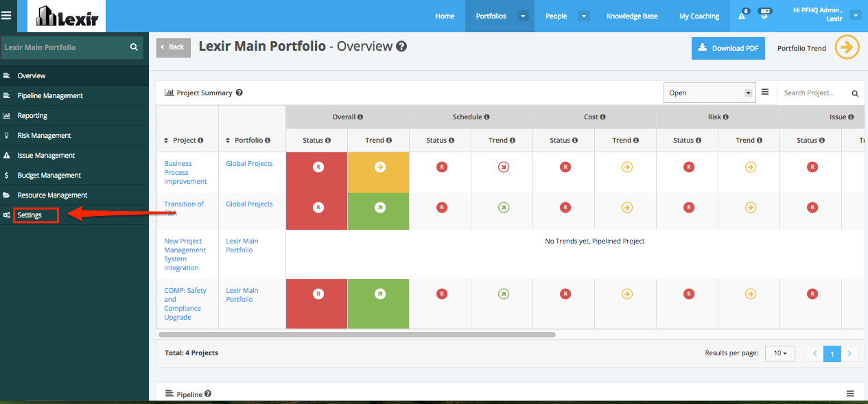Open the Project Summary list options icon
The image size is (868, 404).
[765, 92]
